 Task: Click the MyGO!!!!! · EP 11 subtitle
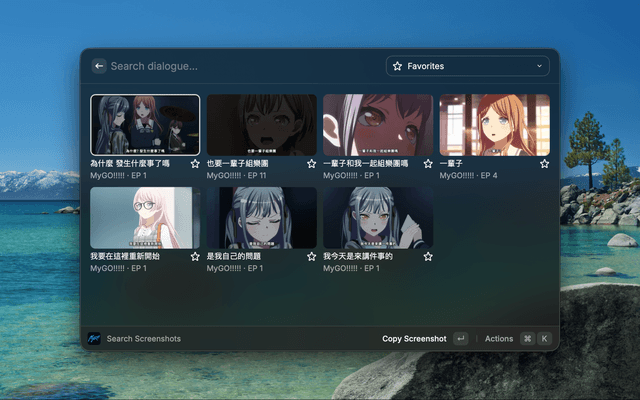click(236, 176)
